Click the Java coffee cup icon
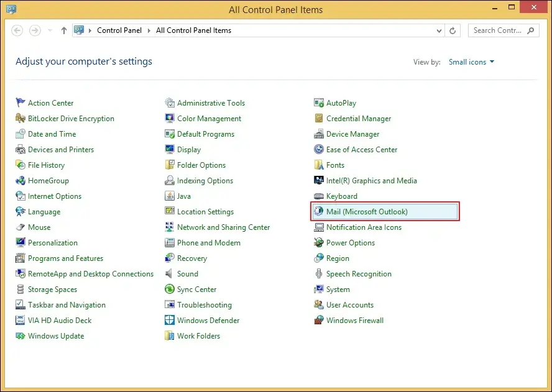This screenshot has width=552, height=392. click(x=170, y=196)
